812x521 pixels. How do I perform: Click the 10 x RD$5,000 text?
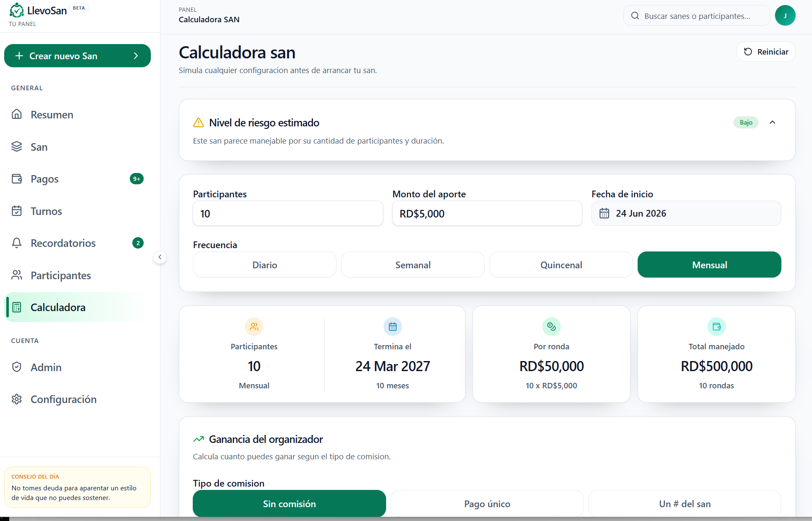click(x=552, y=385)
